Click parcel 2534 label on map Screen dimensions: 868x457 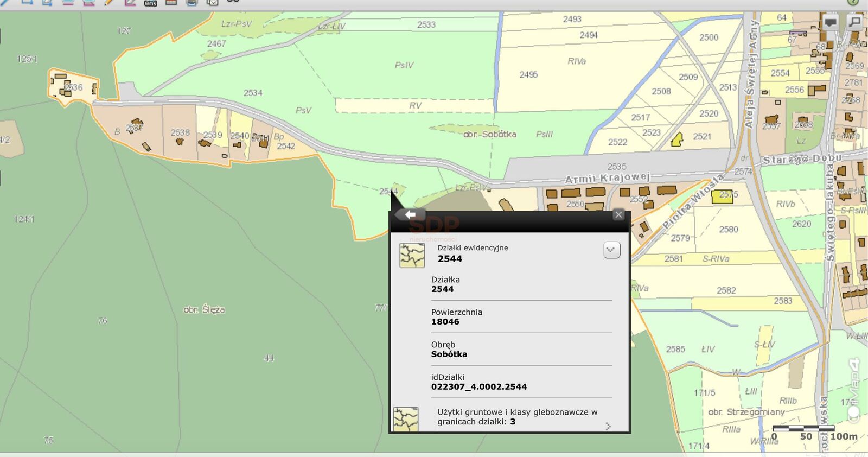pyautogui.click(x=253, y=93)
